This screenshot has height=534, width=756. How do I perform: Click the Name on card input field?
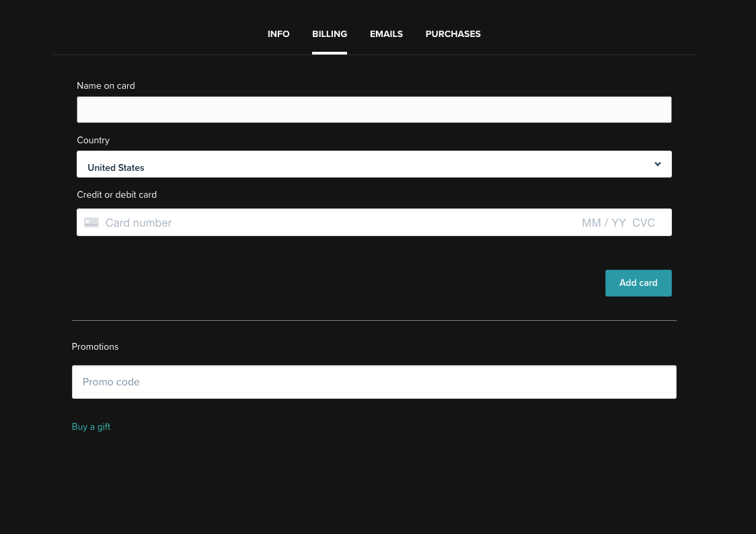374,109
